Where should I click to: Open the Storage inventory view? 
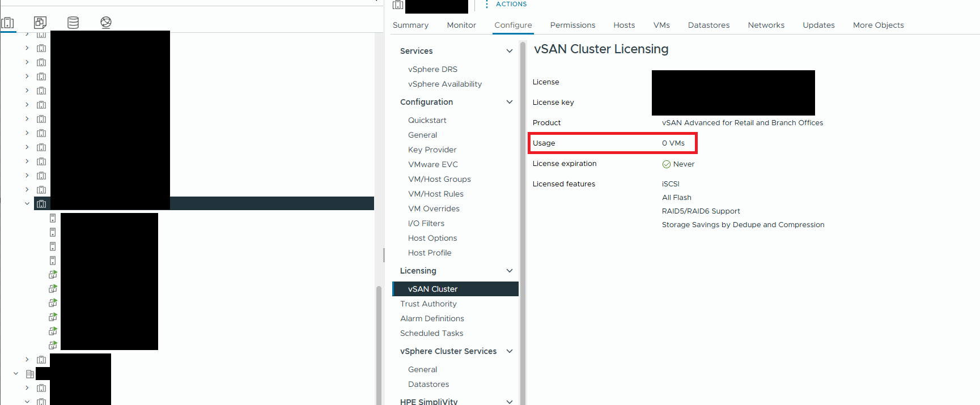73,23
